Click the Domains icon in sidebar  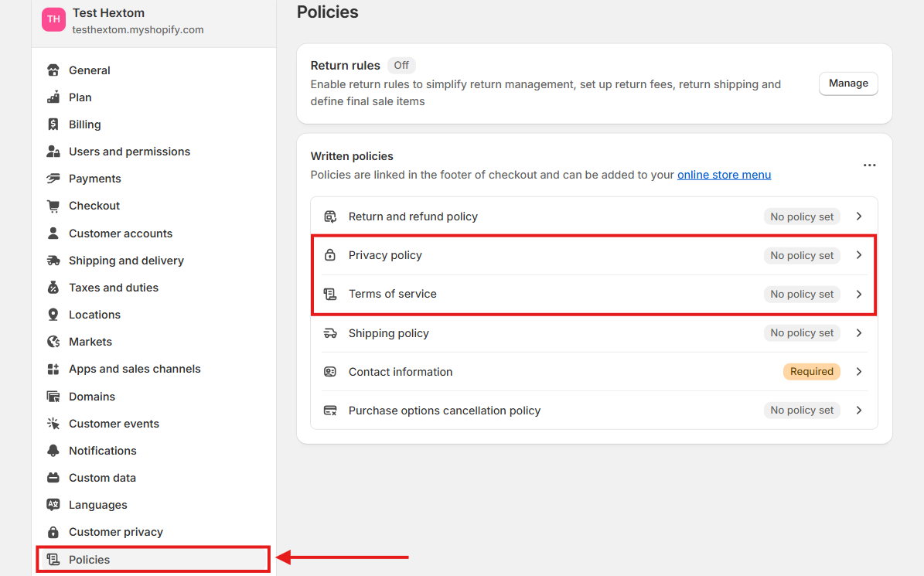(53, 397)
